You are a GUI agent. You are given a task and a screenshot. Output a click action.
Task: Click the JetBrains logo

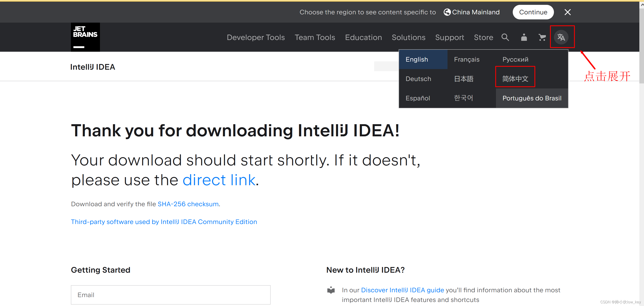85,37
